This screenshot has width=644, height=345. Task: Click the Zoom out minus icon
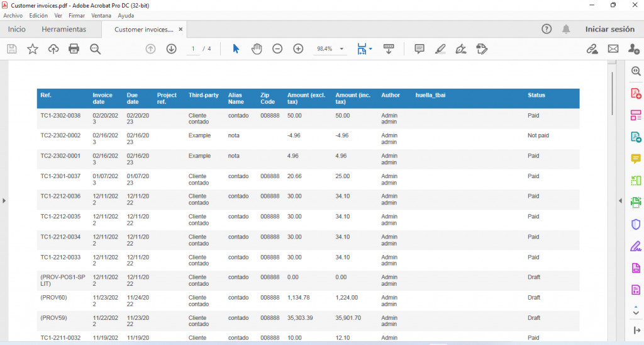277,49
